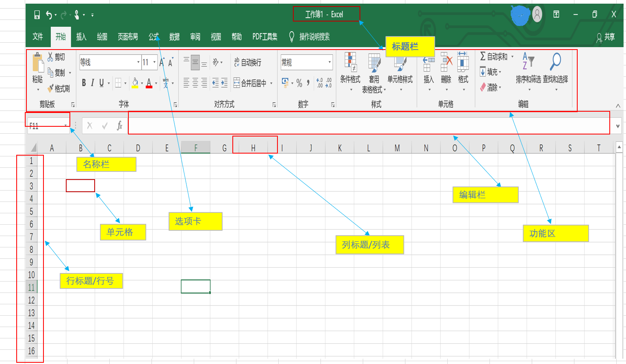Open the File tab (文件)
The width and height of the screenshot is (626, 364).
point(38,37)
